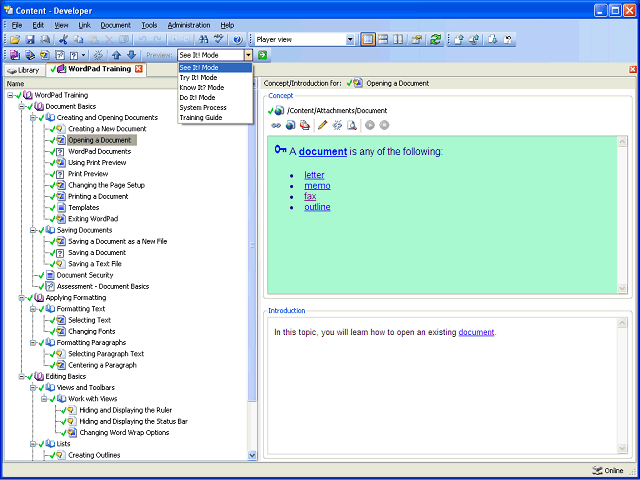Image resolution: width=640 pixels, height=480 pixels.
Task: Click the Move Down blue arrow icon
Action: 131,55
